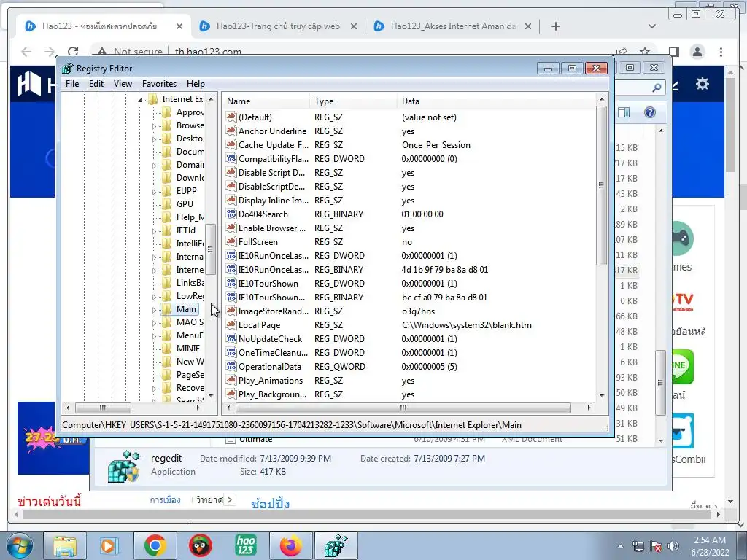
Task: Switch to the Hao123_Akses Internet Aman tab
Action: [x=452, y=26]
